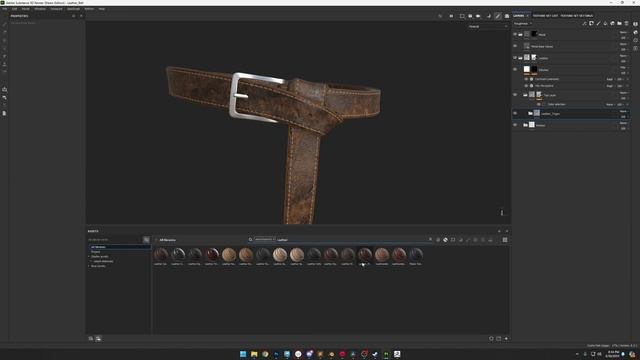640x360 pixels.
Task: Select the Clone tool
Action: click(4, 64)
